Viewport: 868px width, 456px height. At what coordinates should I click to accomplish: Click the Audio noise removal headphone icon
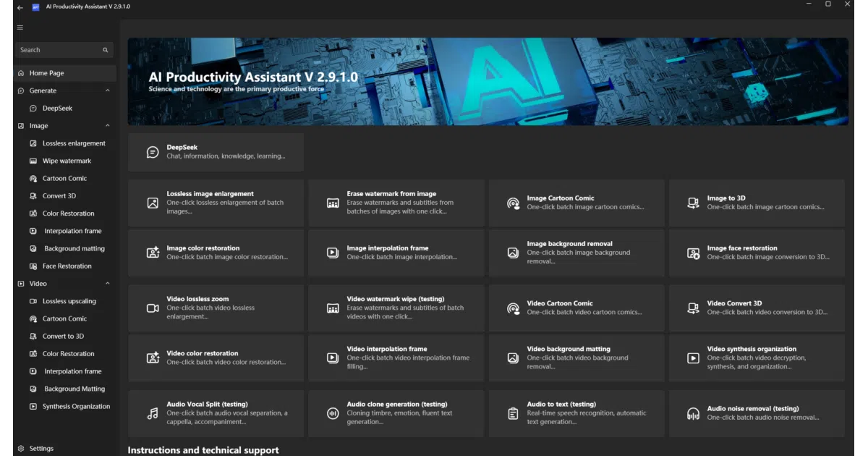point(693,413)
